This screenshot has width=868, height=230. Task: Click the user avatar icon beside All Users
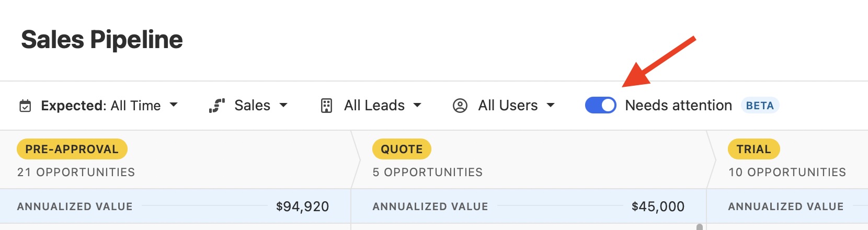[460, 106]
